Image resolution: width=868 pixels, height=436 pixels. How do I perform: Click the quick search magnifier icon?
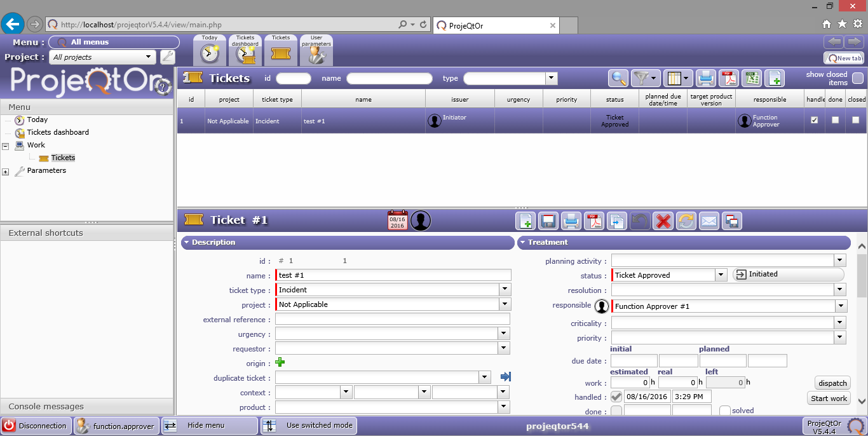[x=618, y=78]
